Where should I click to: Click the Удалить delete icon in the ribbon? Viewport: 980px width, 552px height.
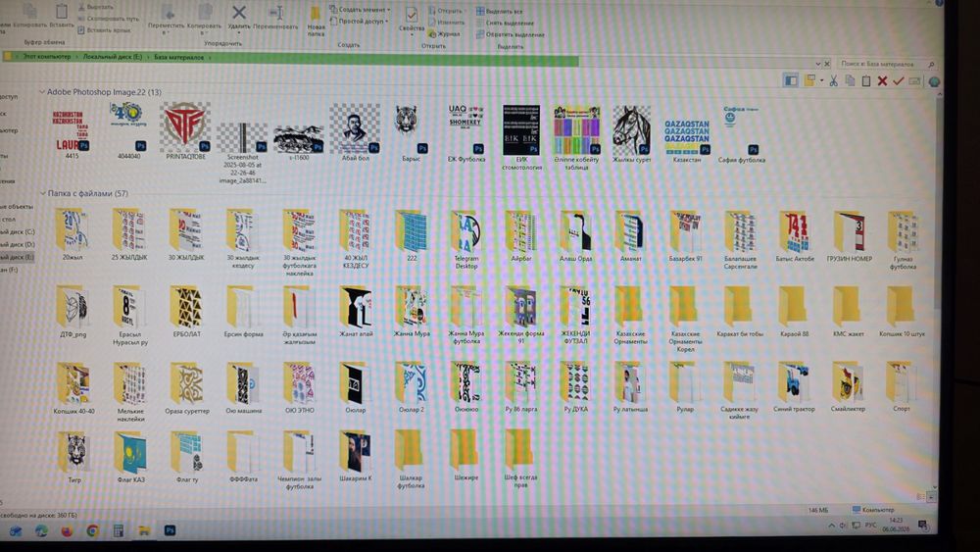tap(238, 18)
